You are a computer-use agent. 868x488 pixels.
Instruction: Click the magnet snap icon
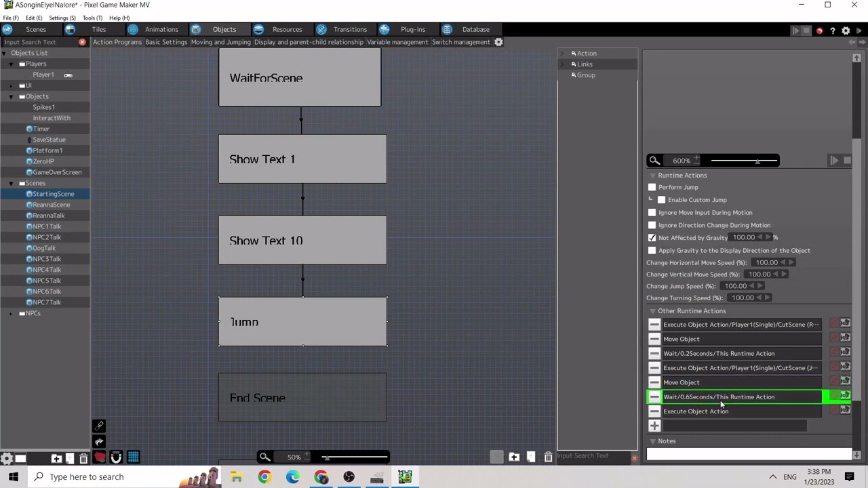point(116,457)
